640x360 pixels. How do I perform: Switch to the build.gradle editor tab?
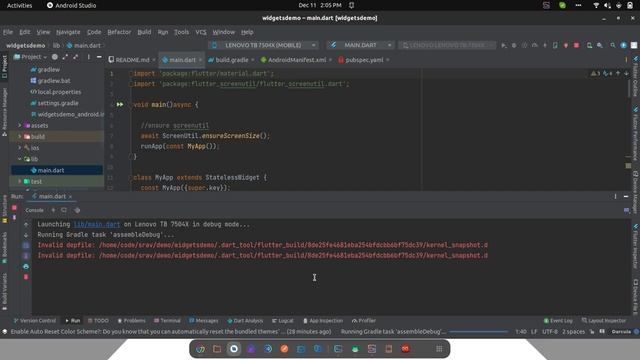click(x=231, y=60)
